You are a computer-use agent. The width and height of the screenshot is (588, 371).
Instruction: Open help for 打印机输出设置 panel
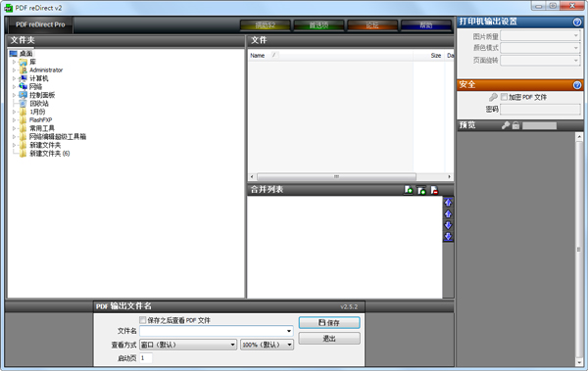[x=577, y=23]
